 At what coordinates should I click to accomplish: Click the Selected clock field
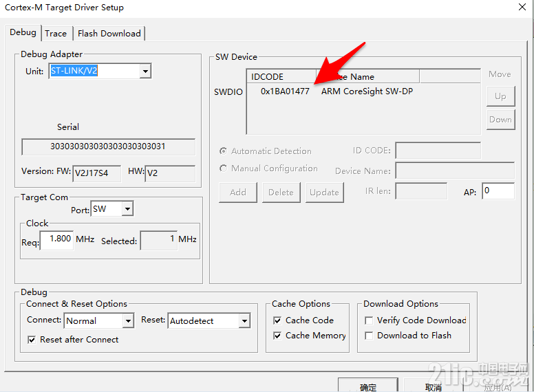(x=159, y=240)
